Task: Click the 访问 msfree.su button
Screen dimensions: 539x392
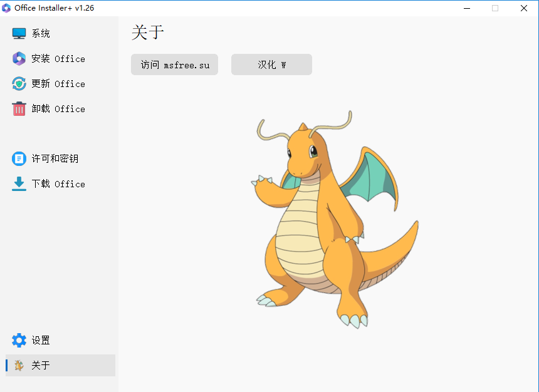Action: (x=174, y=64)
